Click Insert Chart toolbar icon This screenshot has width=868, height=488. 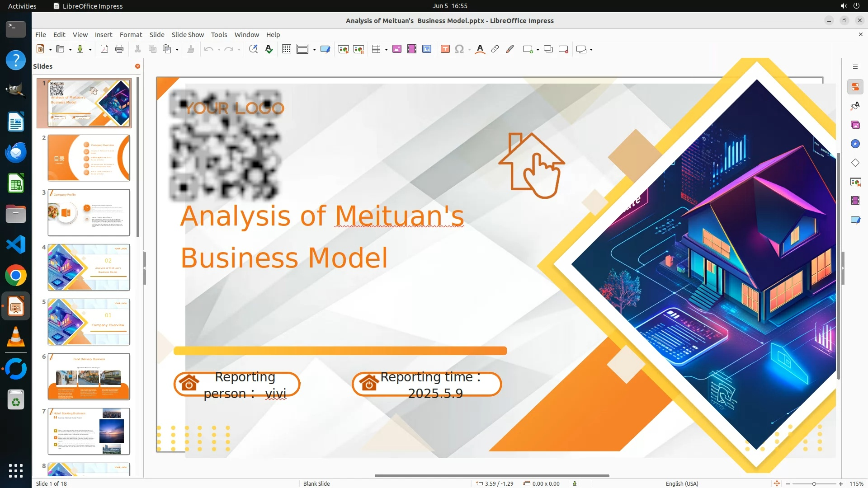[427, 49]
